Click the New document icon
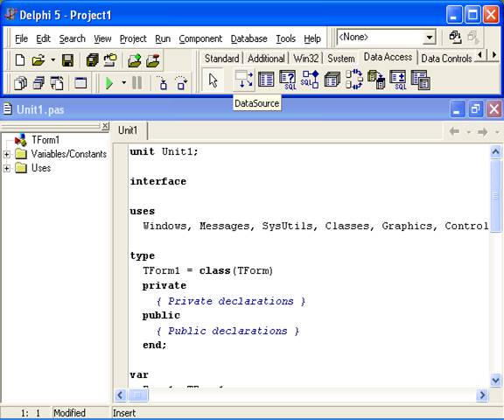Image resolution: width=504 pixels, height=420 pixels. 20,60
